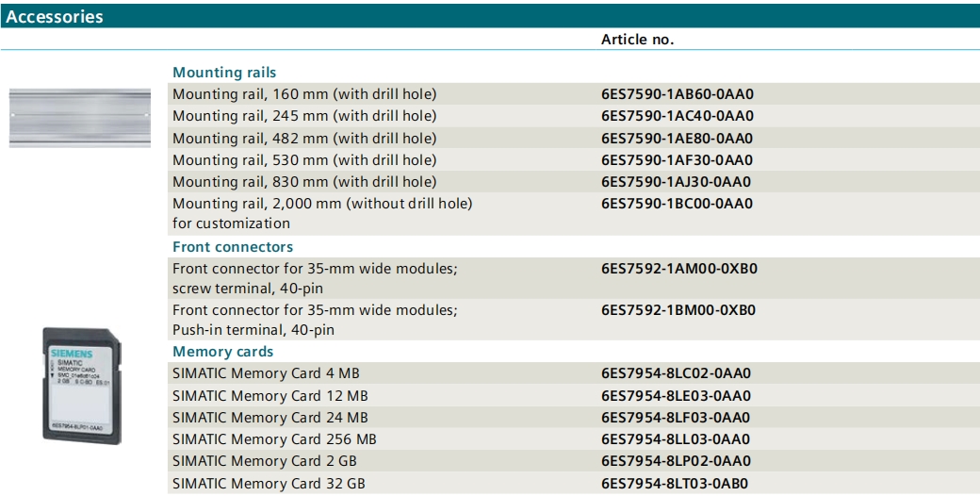Select the Mounting rail, 830 mm row
980x496 pixels.
pos(304,182)
